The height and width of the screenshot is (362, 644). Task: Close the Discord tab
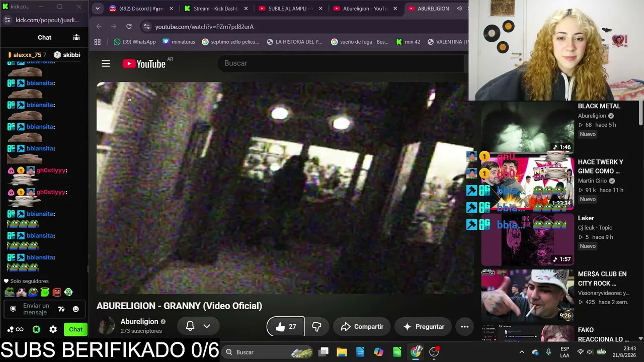(171, 9)
